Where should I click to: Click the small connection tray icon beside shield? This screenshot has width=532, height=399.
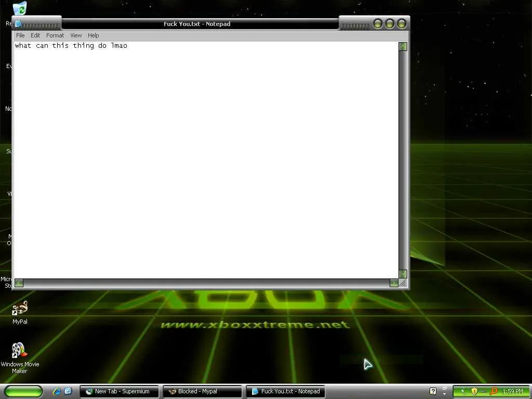point(484,392)
